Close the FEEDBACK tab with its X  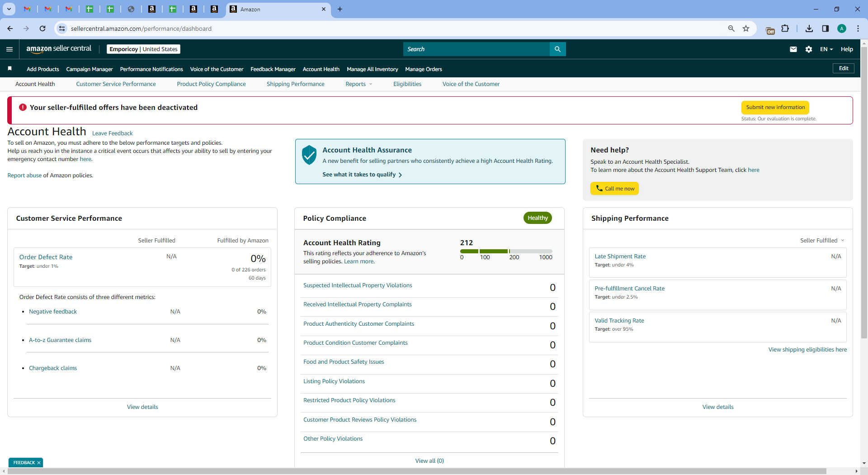(x=39, y=463)
